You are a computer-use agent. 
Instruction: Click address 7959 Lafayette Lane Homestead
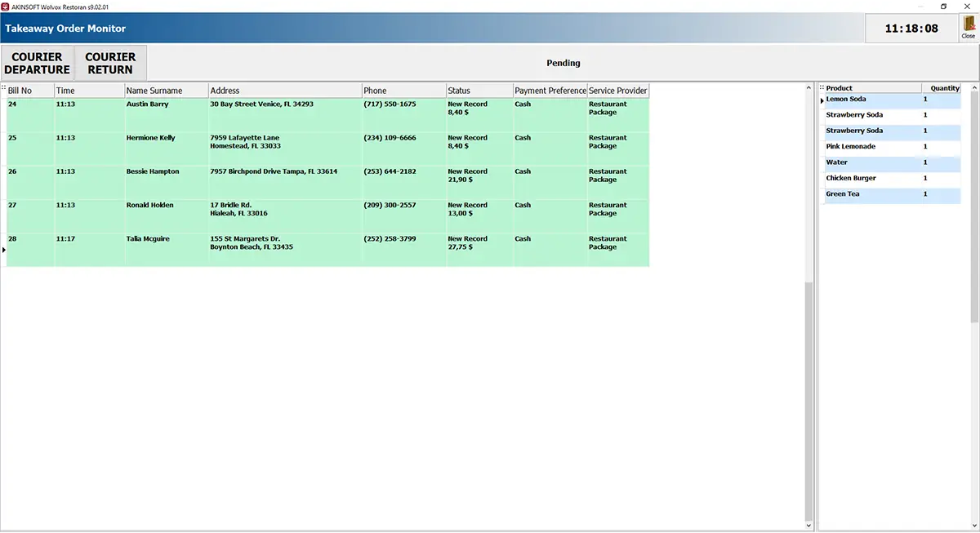(245, 142)
